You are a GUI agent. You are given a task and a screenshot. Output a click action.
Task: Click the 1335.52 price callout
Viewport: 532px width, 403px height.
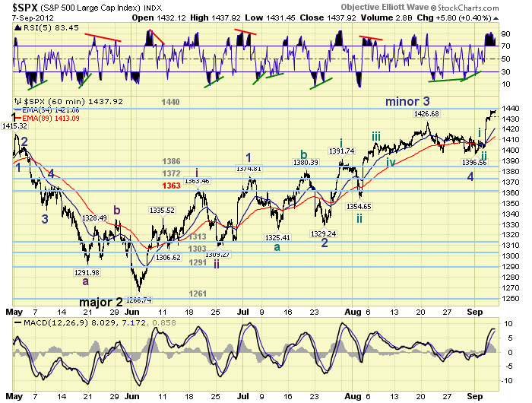click(x=162, y=211)
